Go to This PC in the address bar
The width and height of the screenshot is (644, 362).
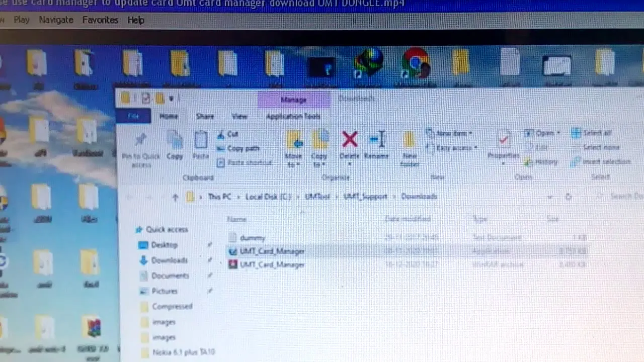[219, 197]
